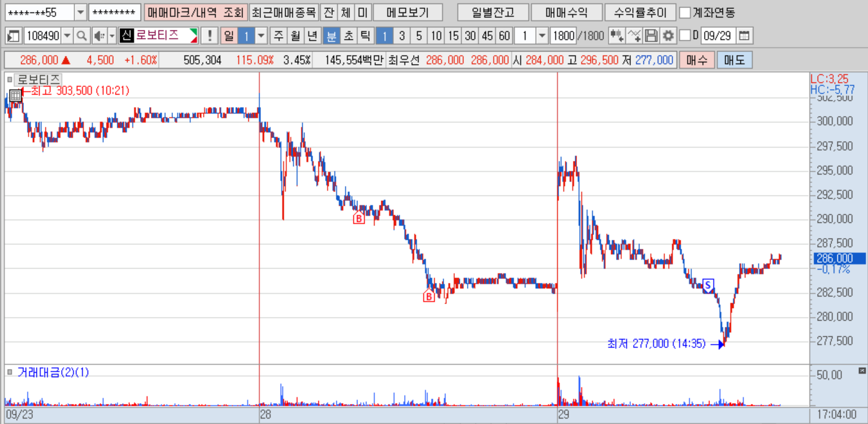868x424 pixels.
Task: Select the 월 monthly chart toggle
Action: click(x=295, y=36)
